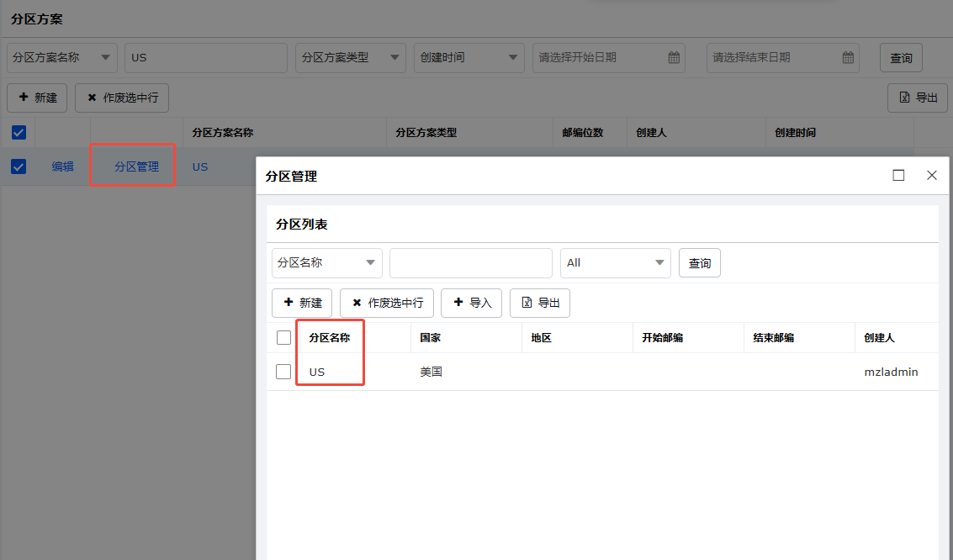Click 查询 button in 分区方案 filter bar
This screenshot has height=560, width=953.
point(902,58)
